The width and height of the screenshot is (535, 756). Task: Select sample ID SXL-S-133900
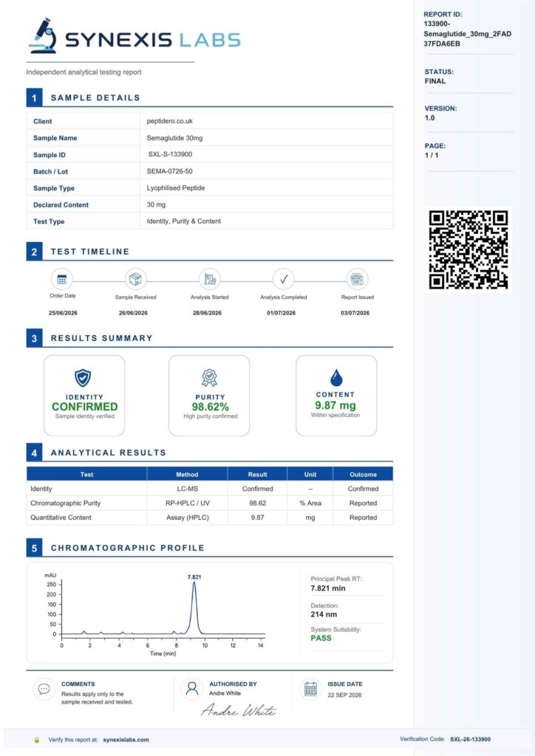[170, 154]
